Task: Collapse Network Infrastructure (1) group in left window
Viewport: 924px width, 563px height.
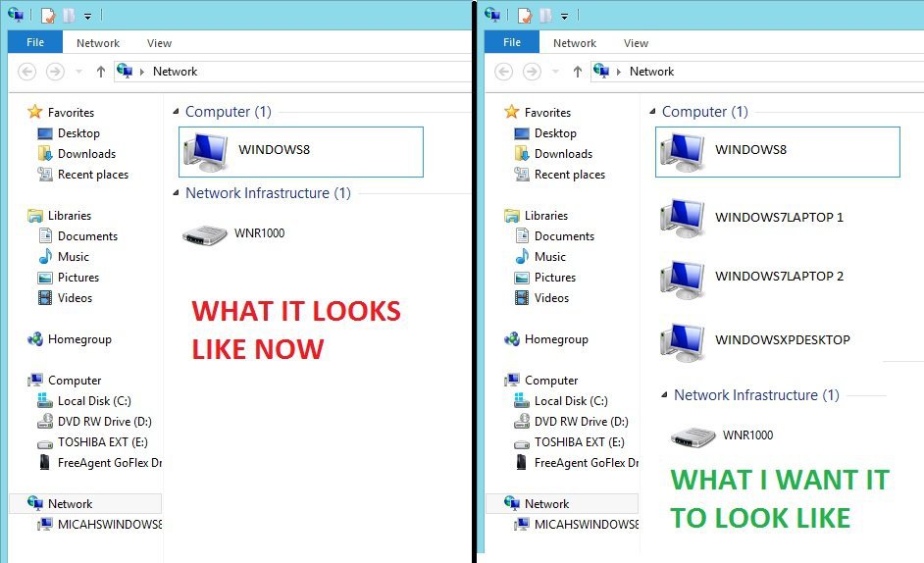Action: click(x=176, y=193)
